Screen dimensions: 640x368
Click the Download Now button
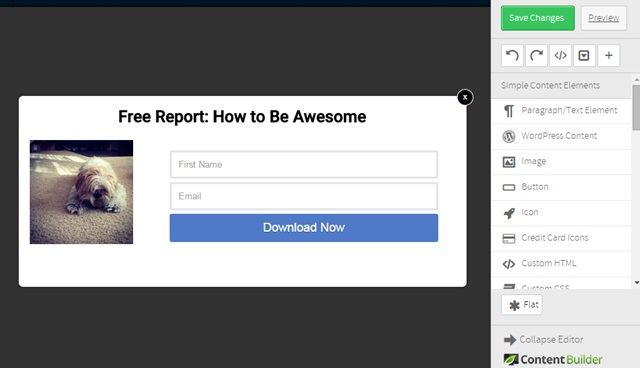coord(304,228)
